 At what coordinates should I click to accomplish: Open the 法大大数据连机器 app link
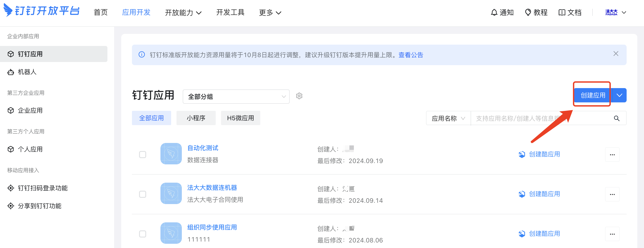click(212, 188)
